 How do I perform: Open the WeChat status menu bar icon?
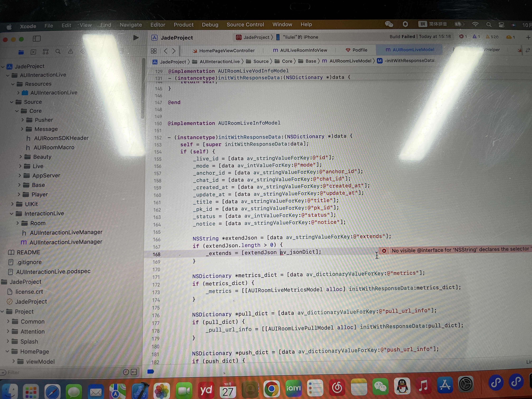pos(389,24)
